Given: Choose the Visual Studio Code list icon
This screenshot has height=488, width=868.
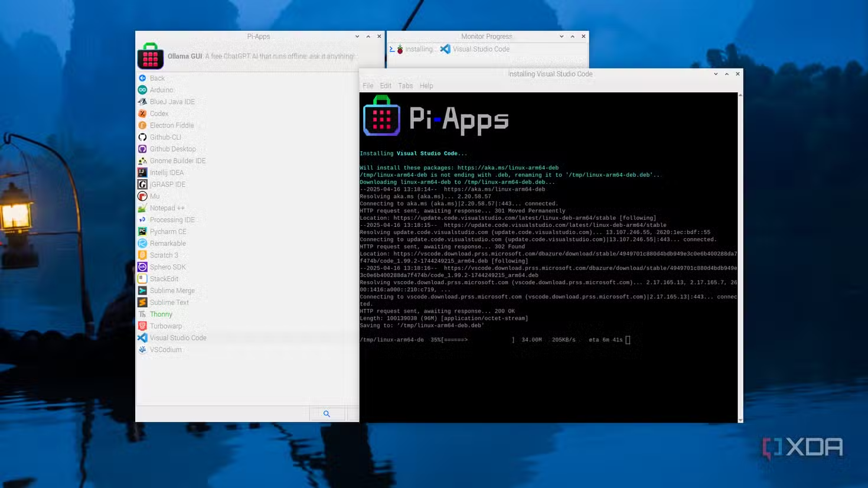Looking at the screenshot, I should tap(142, 338).
